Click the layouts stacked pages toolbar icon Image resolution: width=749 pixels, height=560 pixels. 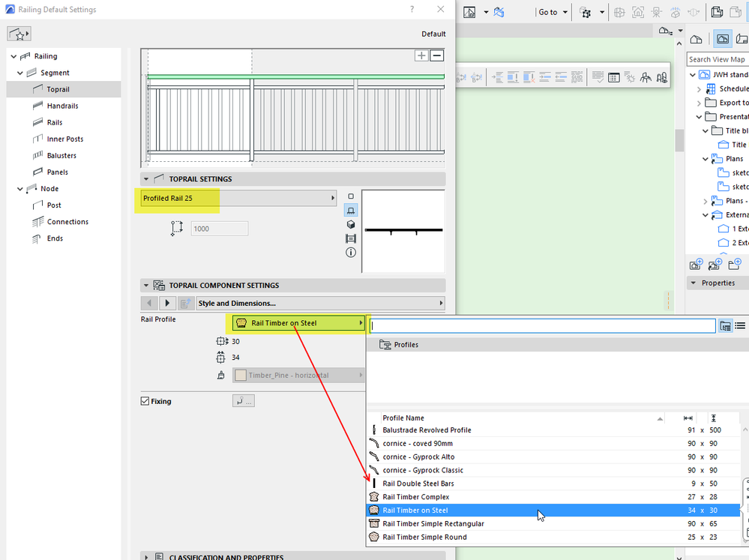click(717, 12)
